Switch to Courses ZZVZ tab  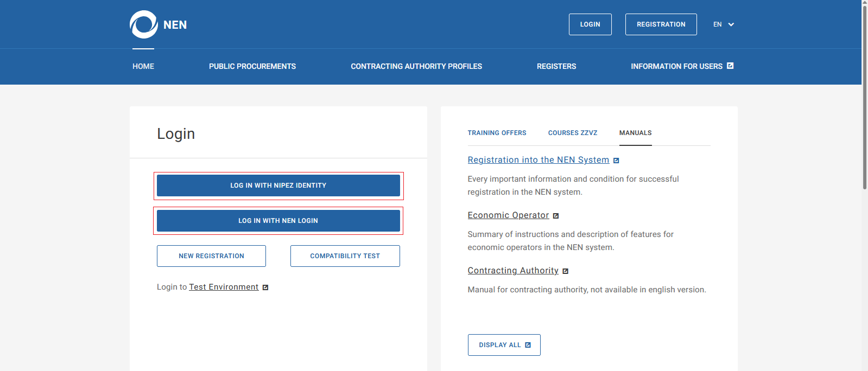[x=573, y=133]
